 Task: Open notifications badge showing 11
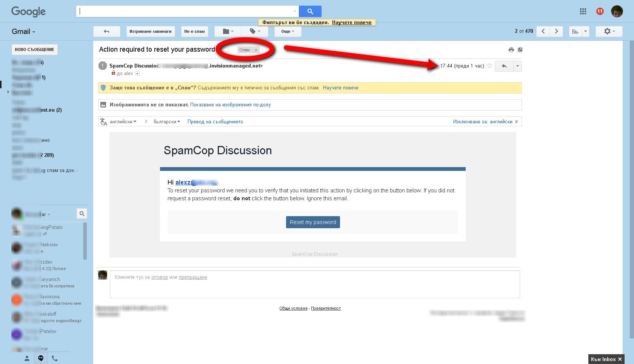point(600,11)
